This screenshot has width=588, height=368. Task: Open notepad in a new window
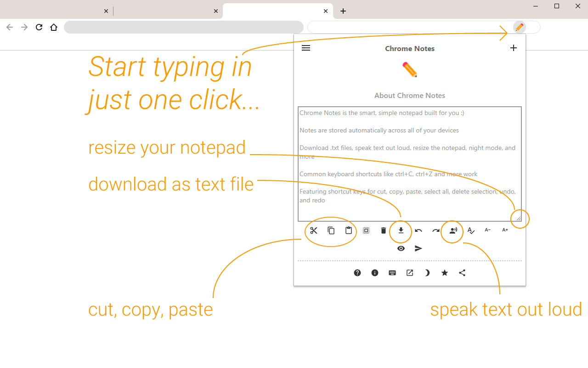pos(410,273)
